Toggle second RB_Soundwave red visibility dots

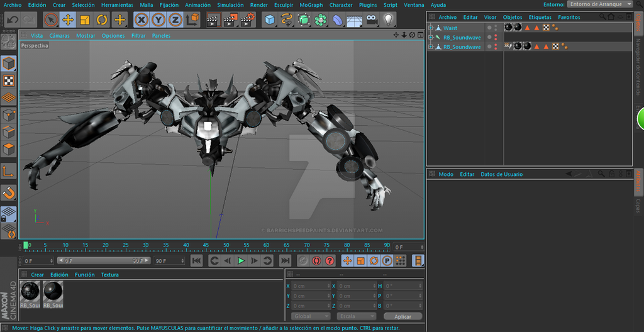[496, 47]
